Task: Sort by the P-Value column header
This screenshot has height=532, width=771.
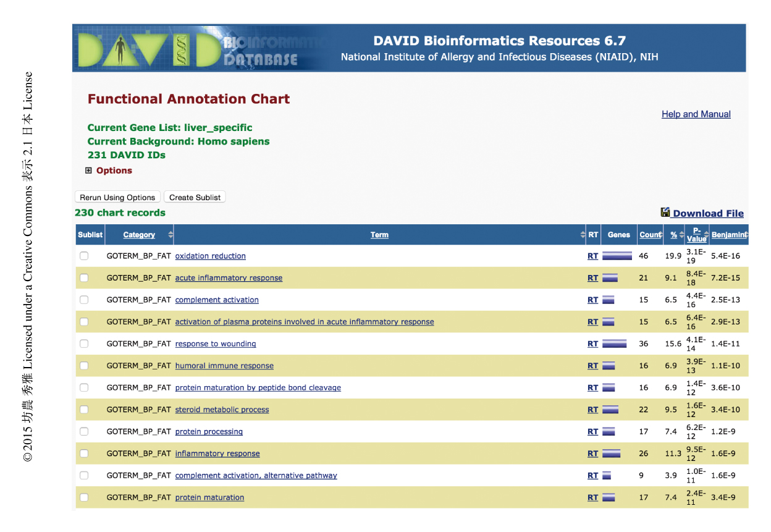Action: coord(696,235)
